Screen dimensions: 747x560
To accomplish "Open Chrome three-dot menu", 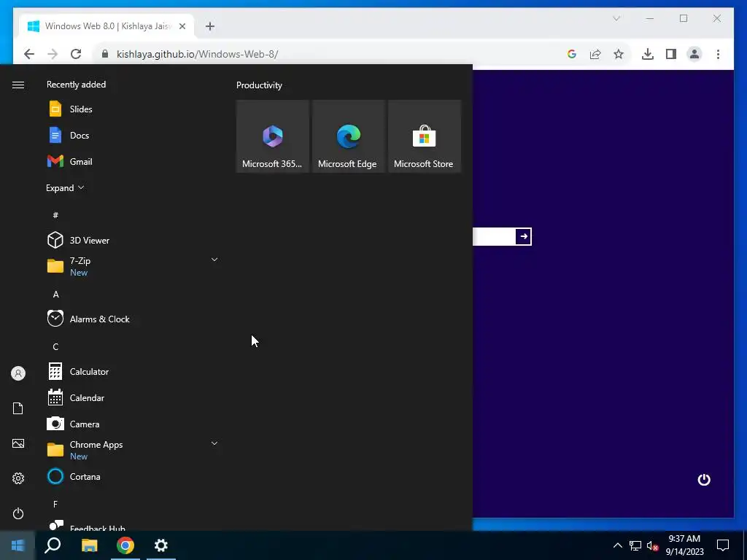I will point(718,54).
